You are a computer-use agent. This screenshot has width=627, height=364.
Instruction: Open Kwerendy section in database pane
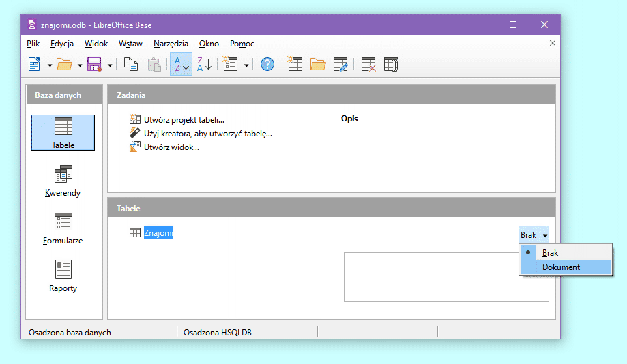click(63, 181)
